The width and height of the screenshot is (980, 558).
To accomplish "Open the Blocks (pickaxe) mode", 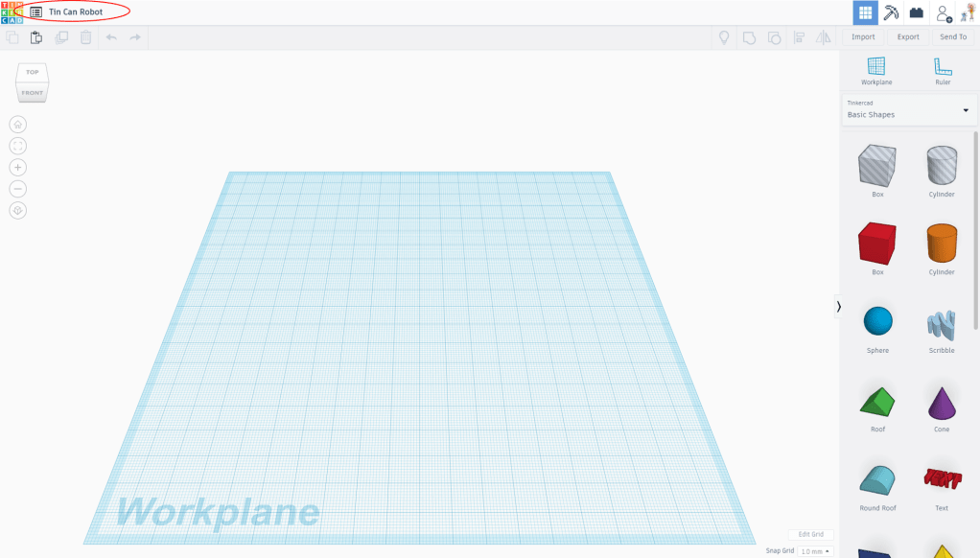I will pyautogui.click(x=891, y=12).
